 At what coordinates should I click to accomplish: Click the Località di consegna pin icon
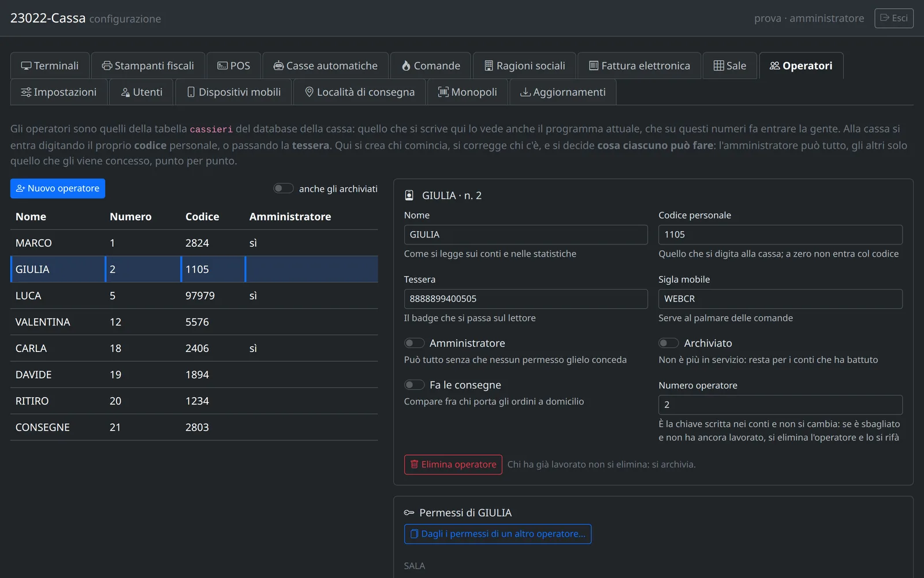pyautogui.click(x=309, y=92)
